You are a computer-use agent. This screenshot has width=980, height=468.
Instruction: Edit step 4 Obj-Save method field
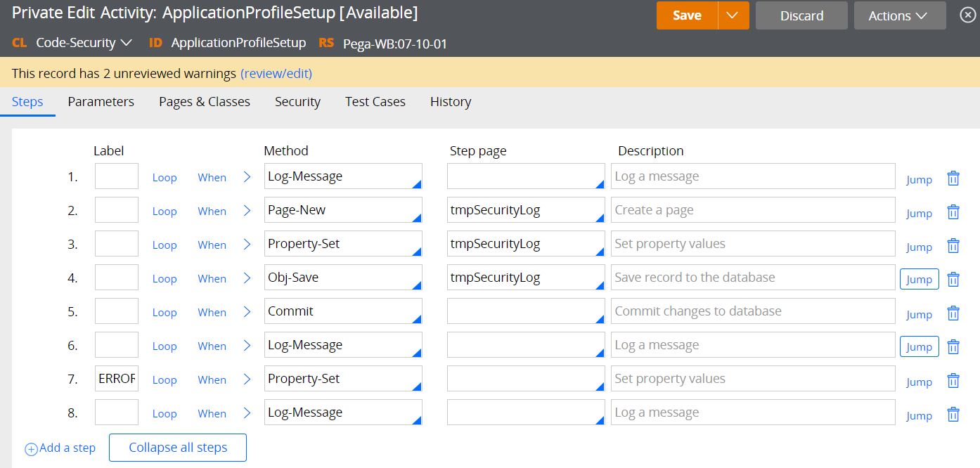tap(343, 278)
